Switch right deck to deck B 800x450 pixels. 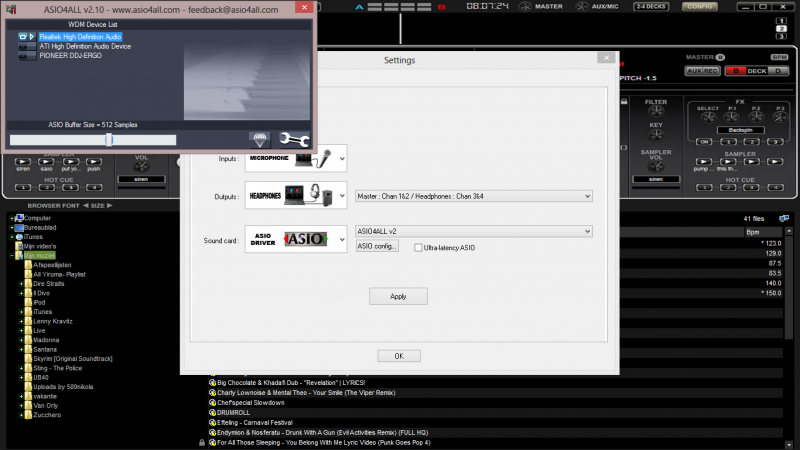coord(735,71)
